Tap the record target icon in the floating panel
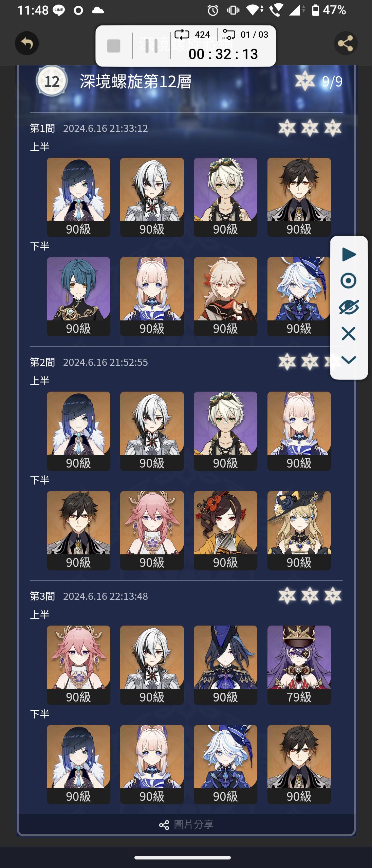 349,281
